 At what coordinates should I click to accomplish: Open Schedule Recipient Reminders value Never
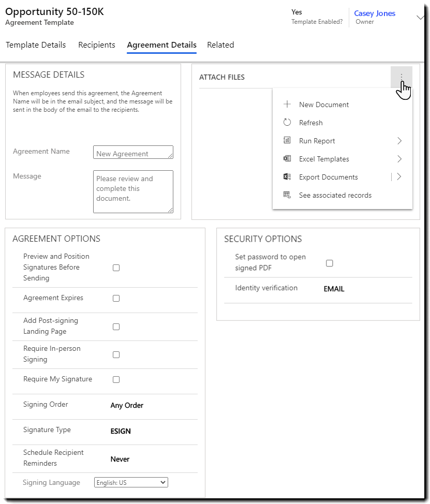(120, 459)
